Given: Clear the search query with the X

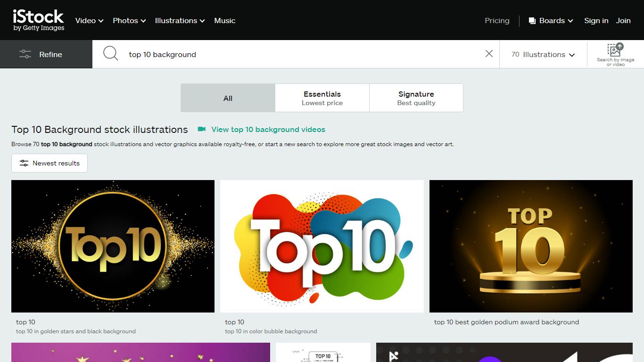Looking at the screenshot, I should coord(489,54).
